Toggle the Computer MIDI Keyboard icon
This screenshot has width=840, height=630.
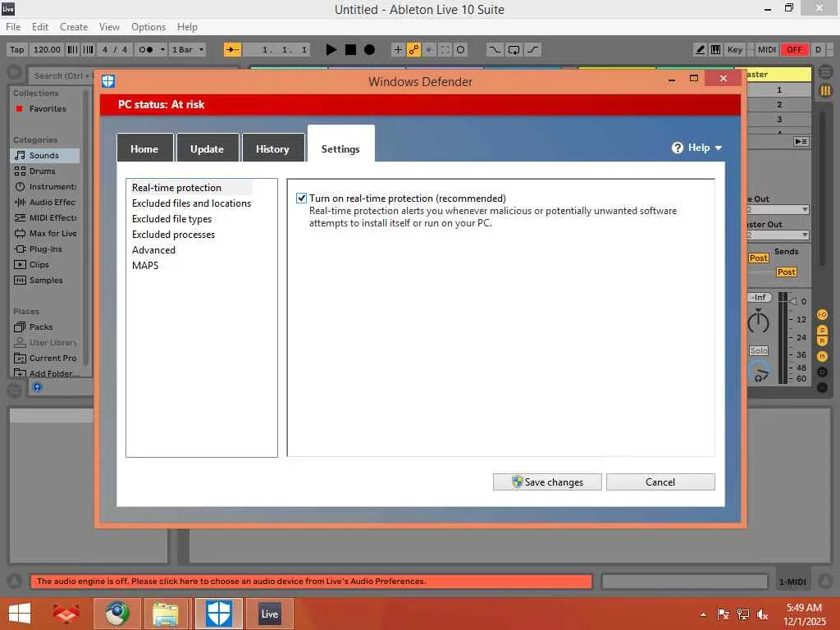click(715, 50)
